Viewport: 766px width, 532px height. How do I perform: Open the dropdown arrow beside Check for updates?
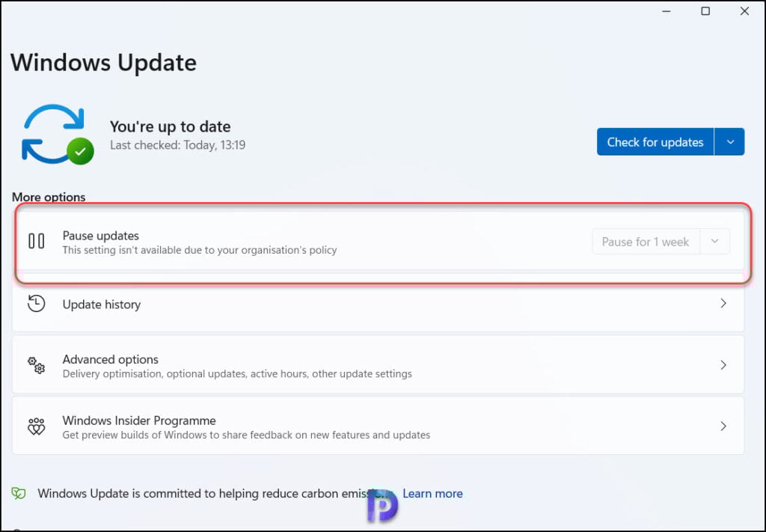point(730,142)
